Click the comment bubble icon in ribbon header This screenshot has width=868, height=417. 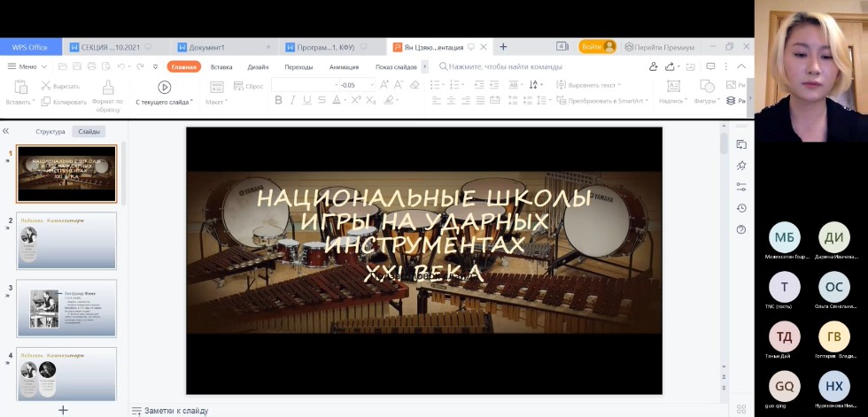click(x=710, y=66)
